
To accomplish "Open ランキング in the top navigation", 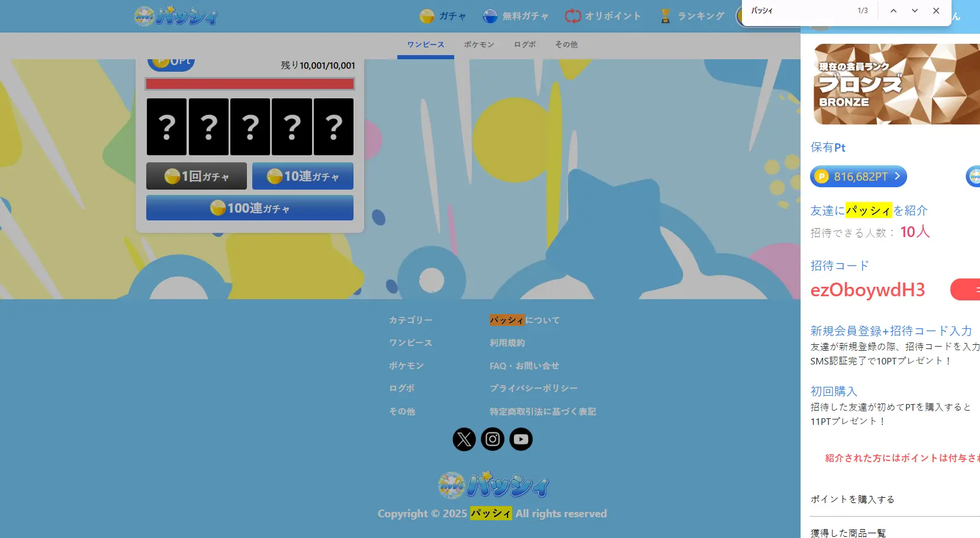I will pyautogui.click(x=692, y=16).
